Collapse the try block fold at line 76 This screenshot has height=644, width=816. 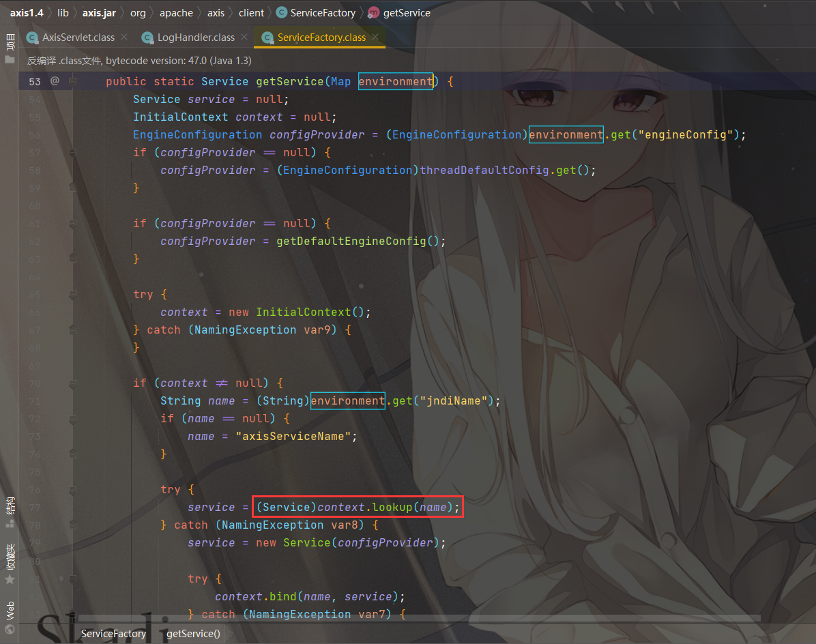73,490
